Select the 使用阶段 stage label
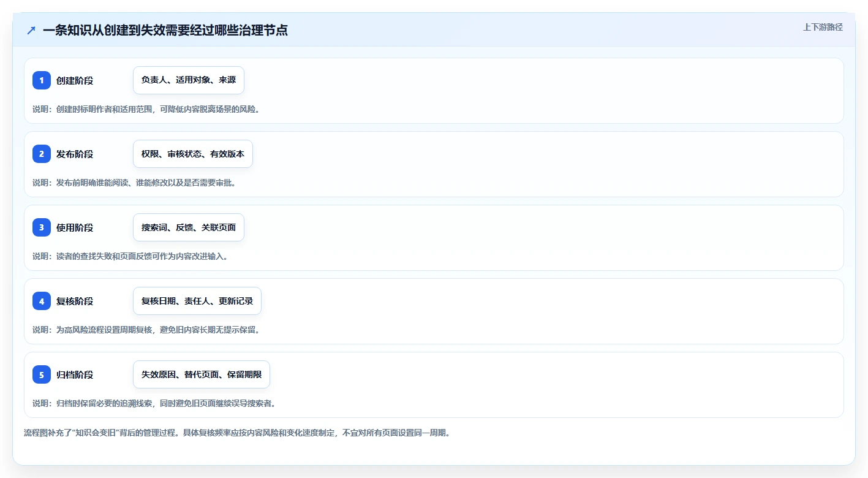This screenshot has width=868, height=478. pyautogui.click(x=75, y=227)
